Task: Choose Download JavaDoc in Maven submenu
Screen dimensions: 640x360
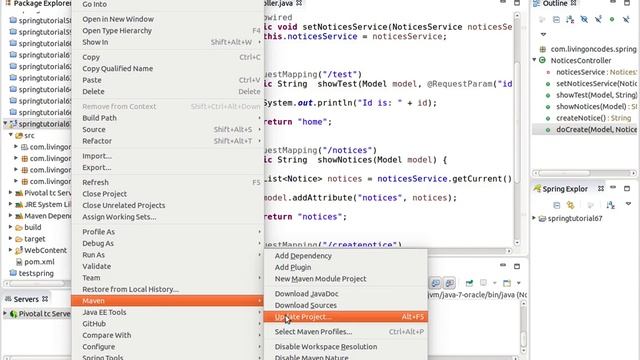Action: pos(345,294)
